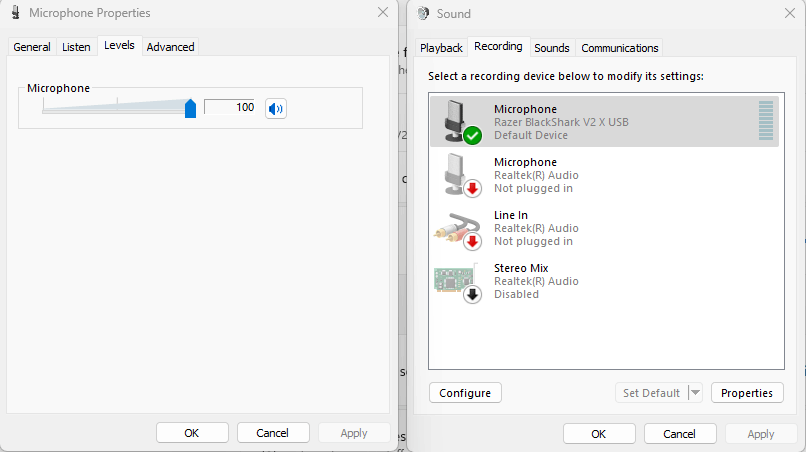Click the Line In device name

pyautogui.click(x=511, y=215)
